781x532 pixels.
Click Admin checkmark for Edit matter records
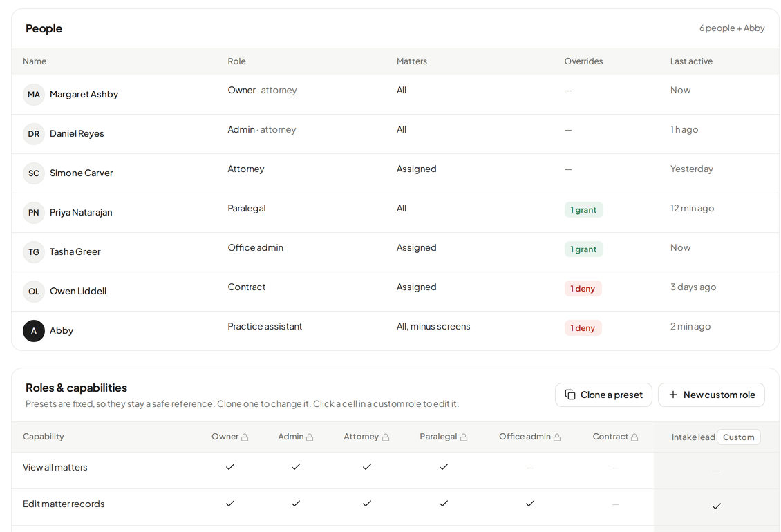point(296,504)
